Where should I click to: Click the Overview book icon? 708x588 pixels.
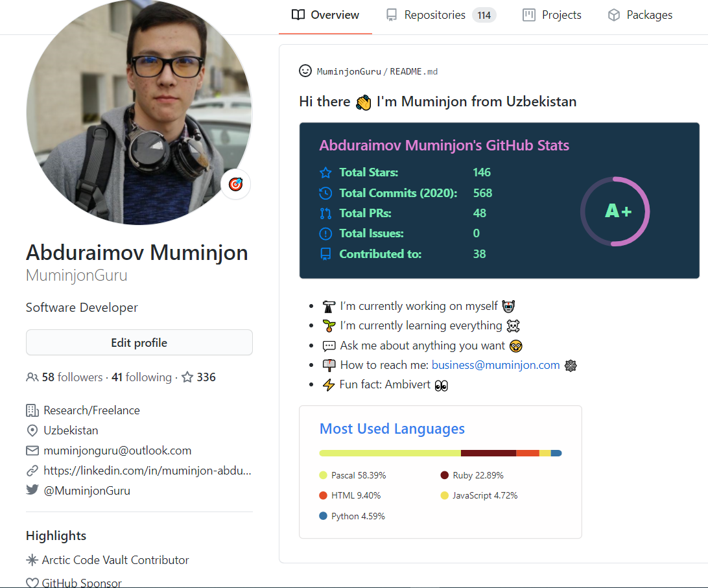298,15
